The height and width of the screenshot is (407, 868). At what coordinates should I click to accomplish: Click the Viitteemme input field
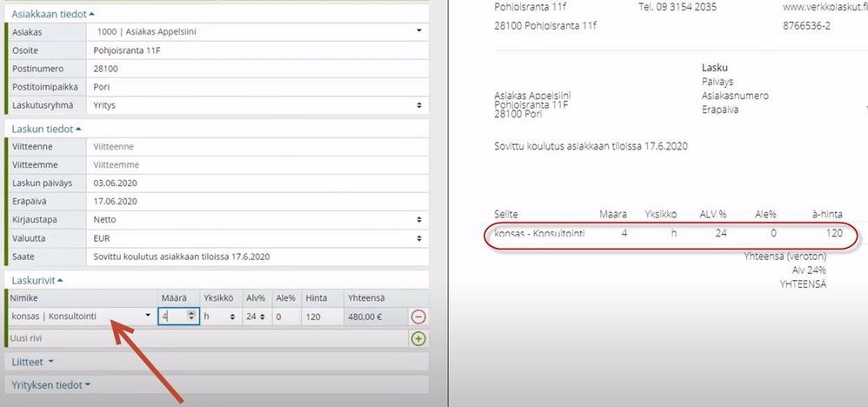(257, 165)
